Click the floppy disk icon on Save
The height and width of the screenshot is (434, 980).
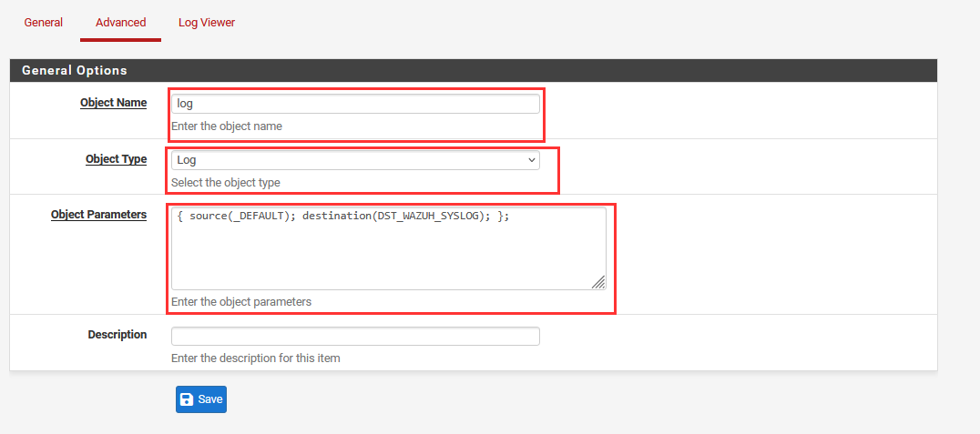[187, 399]
